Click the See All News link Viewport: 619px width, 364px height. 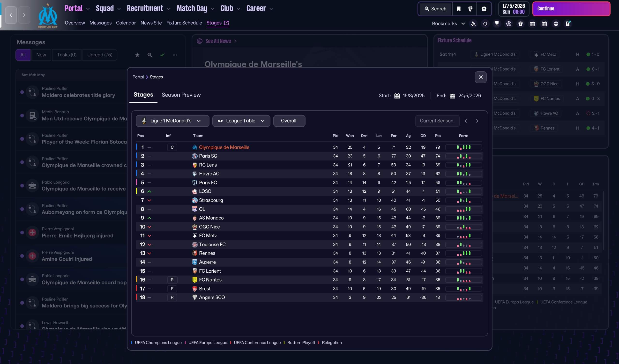click(x=218, y=41)
